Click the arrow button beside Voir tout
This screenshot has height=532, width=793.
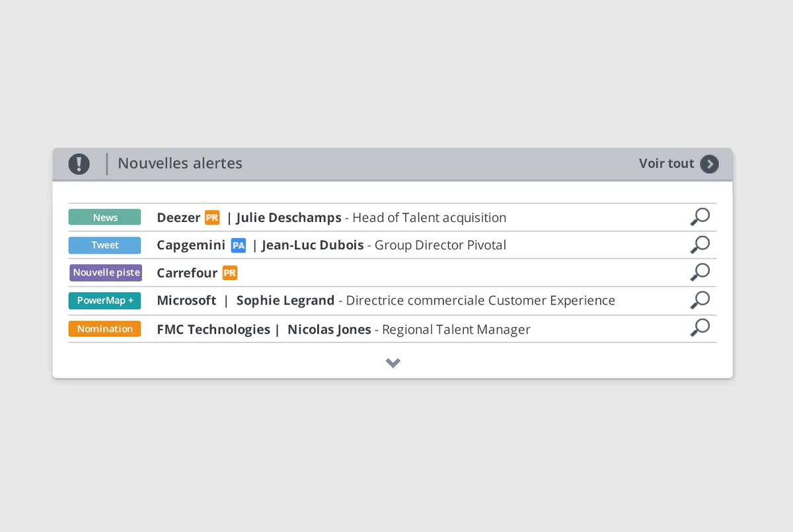point(709,164)
